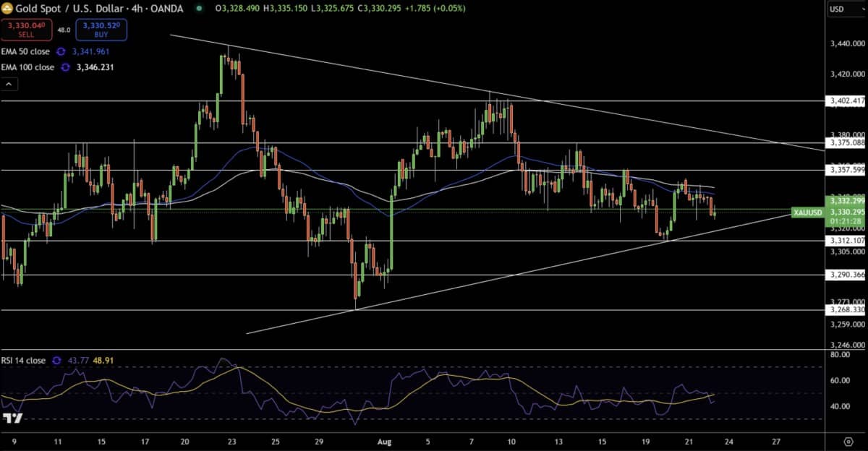This screenshot has height=451, width=868.
Task: Select the RSI 14 close indicator legend
Action: [x=23, y=360]
